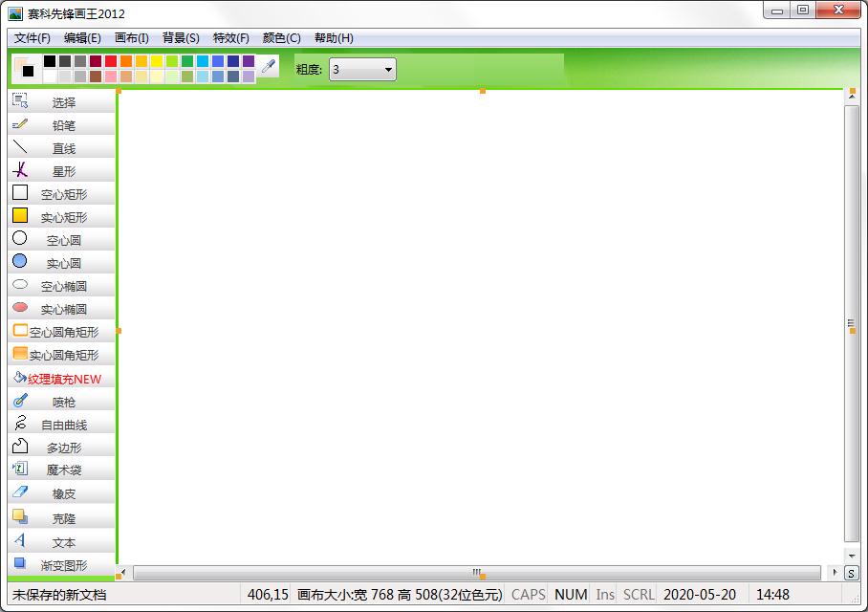Click the horizontal scrollbar right arrow

point(835,572)
